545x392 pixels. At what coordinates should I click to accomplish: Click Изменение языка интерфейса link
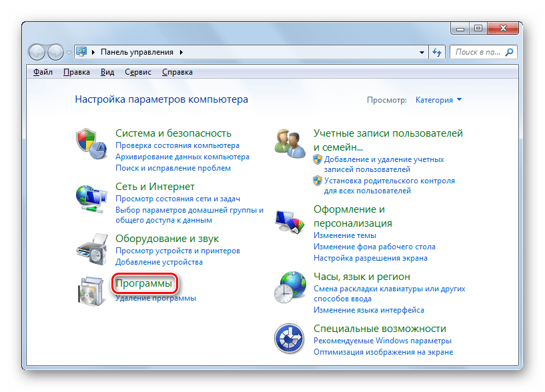(369, 310)
